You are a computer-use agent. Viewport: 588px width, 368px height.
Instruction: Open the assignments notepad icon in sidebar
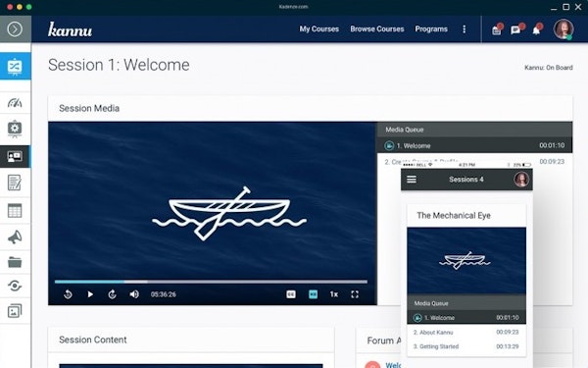point(15,183)
